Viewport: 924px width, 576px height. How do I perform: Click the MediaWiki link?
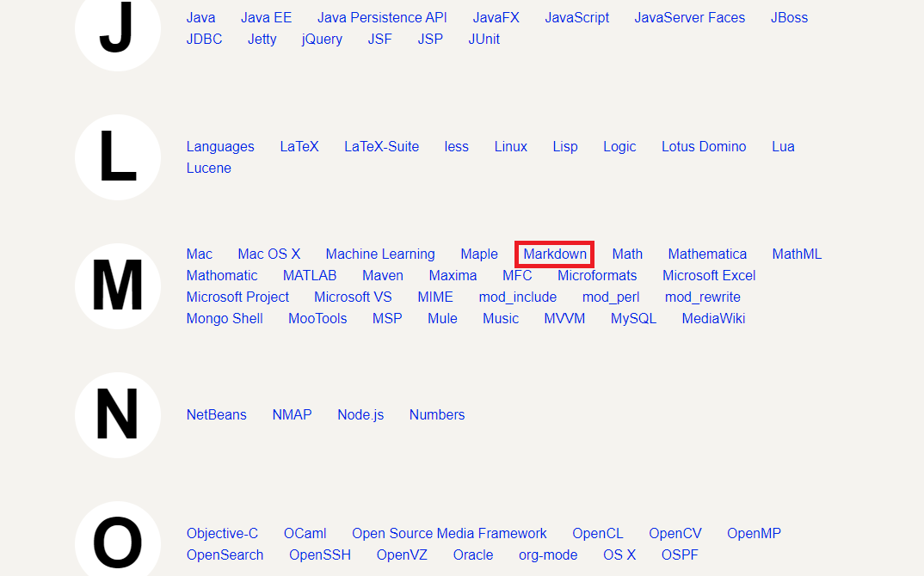[x=713, y=319]
